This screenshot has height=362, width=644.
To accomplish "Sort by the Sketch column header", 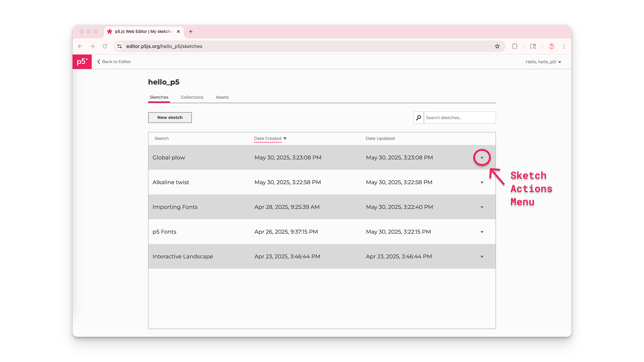I will 161,138.
